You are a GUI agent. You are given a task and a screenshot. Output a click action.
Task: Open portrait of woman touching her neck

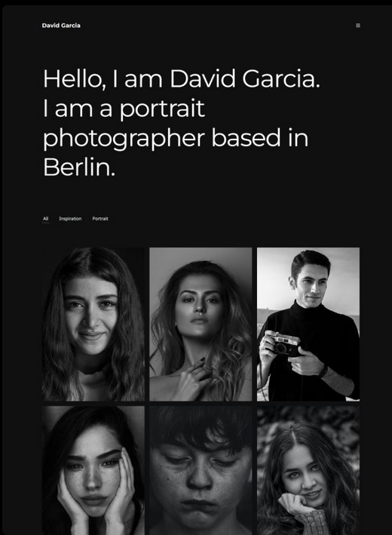click(201, 324)
